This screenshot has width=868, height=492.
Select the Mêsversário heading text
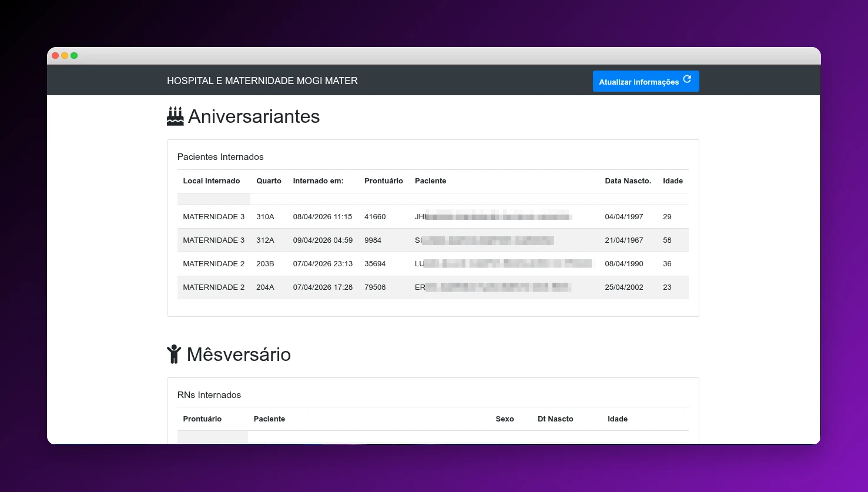click(239, 354)
